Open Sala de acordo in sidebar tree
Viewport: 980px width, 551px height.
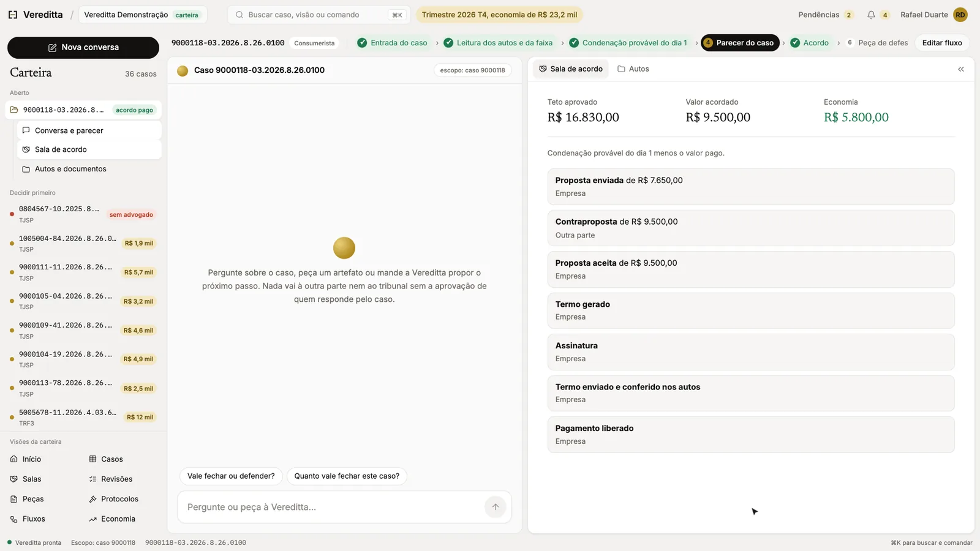point(89,149)
